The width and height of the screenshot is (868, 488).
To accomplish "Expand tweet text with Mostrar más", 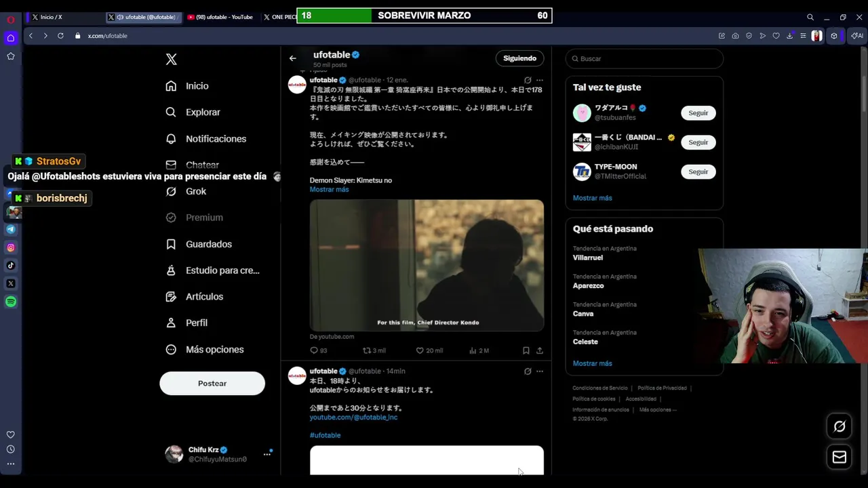I will pyautogui.click(x=329, y=189).
